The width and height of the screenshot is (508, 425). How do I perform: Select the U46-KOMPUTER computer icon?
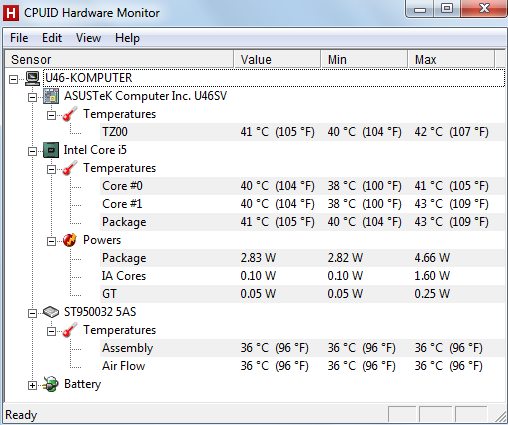pyautogui.click(x=33, y=78)
